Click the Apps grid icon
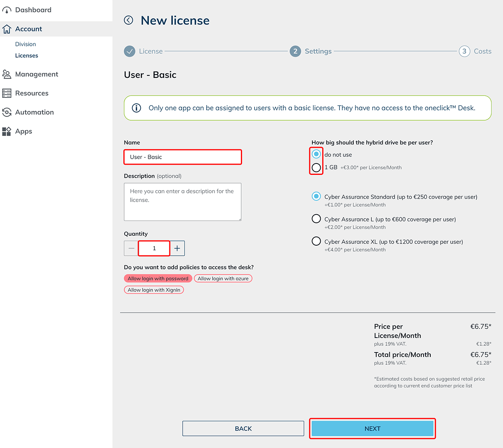503x448 pixels. [7, 131]
